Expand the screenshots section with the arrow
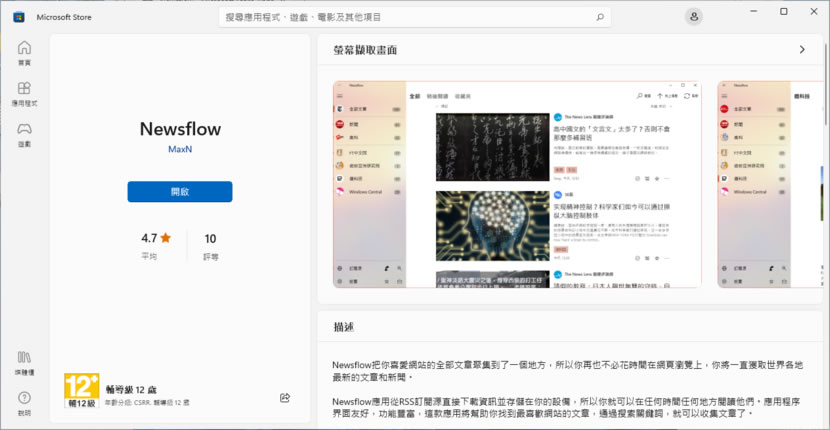Screen dimensions: 830x430 pyautogui.click(x=802, y=50)
